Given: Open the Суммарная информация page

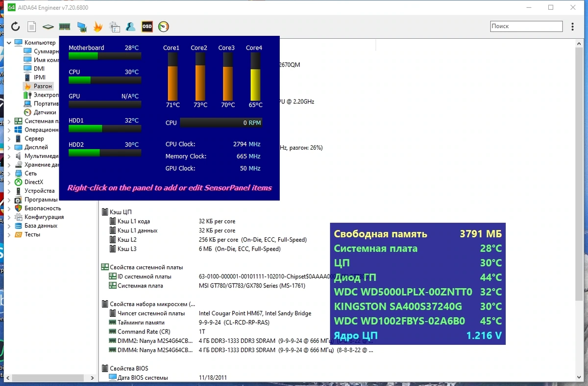Looking at the screenshot, I should coord(46,51).
